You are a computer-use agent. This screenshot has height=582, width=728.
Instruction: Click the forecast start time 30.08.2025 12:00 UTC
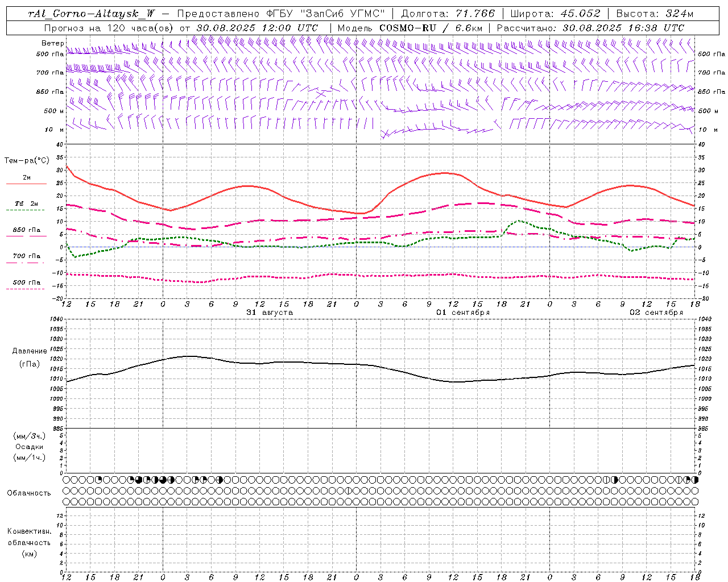coord(257,27)
